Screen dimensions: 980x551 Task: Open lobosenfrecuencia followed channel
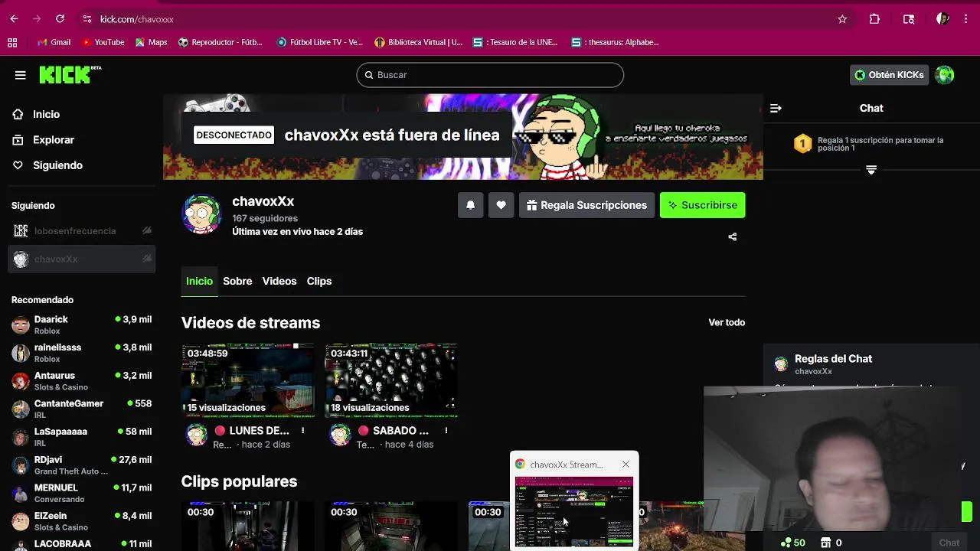tap(81, 231)
